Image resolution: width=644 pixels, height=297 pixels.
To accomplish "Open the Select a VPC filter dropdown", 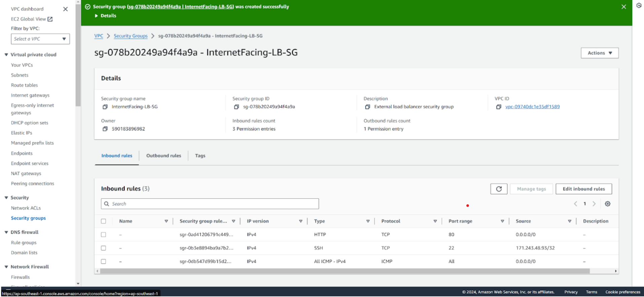I will pos(40,39).
